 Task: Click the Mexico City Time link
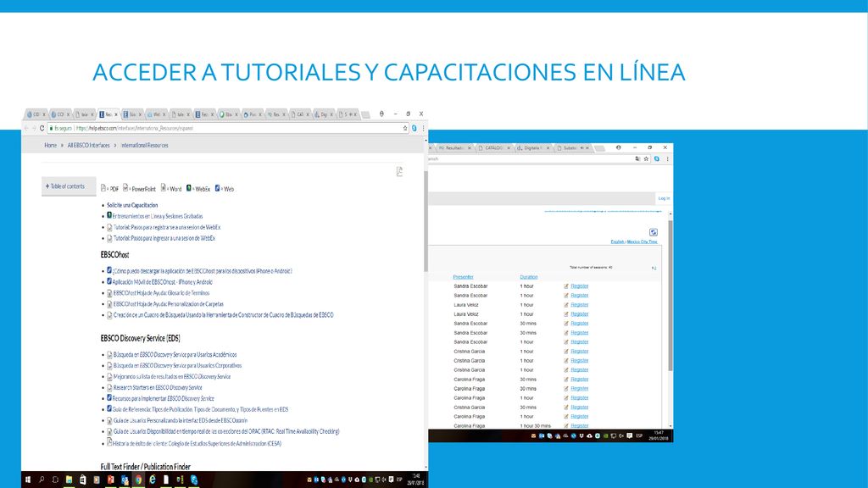643,241
